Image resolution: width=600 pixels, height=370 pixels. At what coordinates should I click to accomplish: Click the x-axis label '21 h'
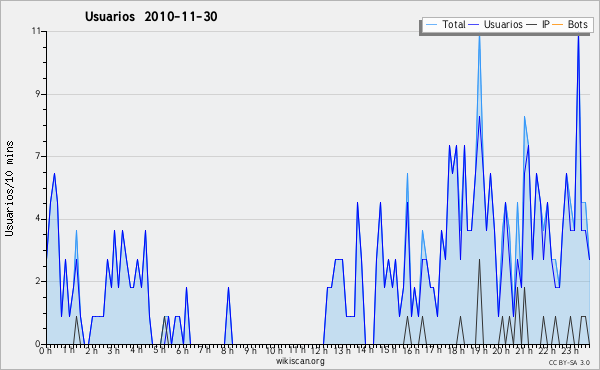point(523,350)
